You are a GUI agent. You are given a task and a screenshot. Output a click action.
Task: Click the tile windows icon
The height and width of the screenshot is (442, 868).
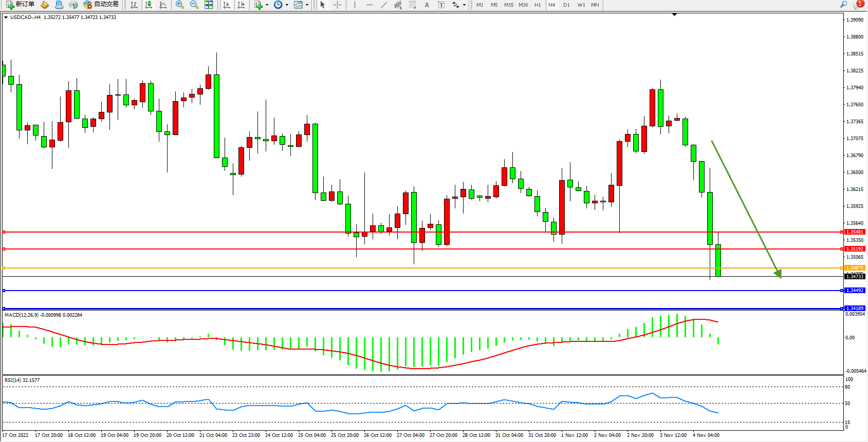point(209,5)
